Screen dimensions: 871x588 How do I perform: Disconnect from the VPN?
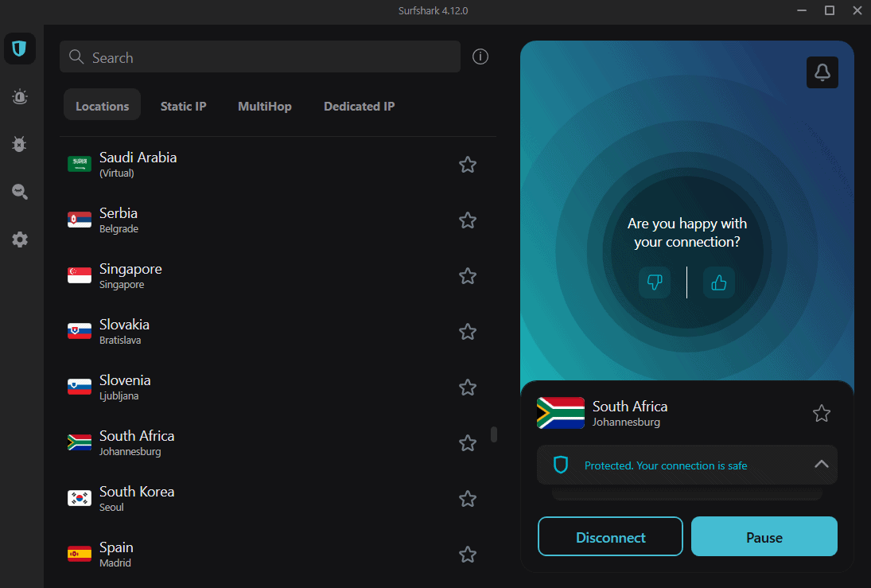pos(610,536)
